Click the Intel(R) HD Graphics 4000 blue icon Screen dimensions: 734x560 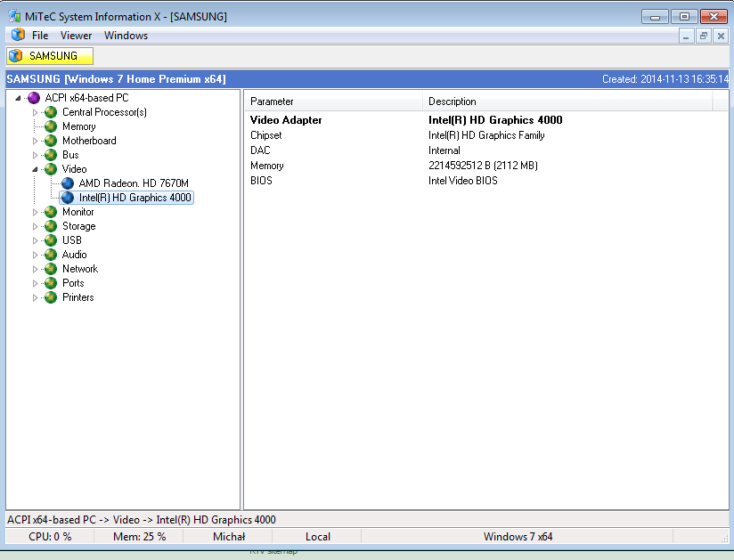pos(68,198)
